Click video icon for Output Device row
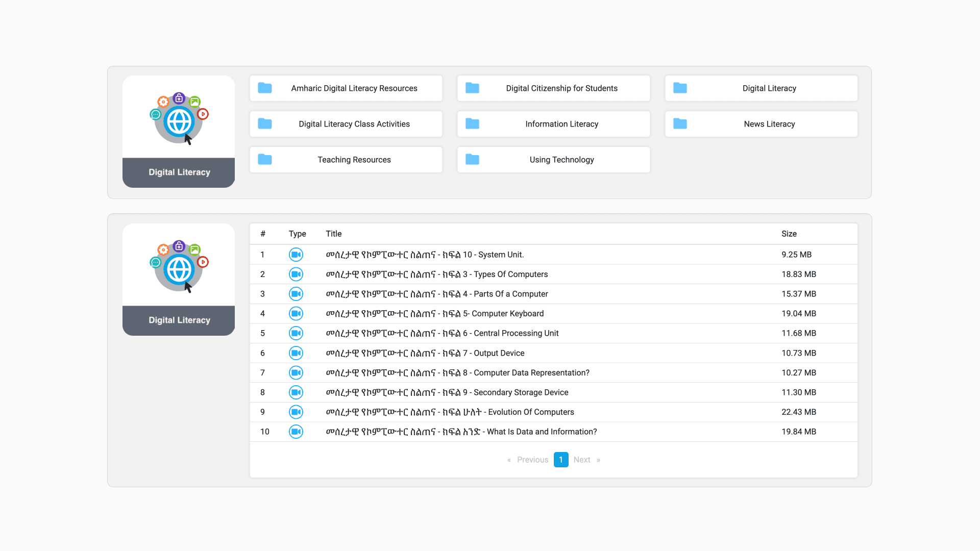Image resolution: width=980 pixels, height=551 pixels. [x=296, y=353]
